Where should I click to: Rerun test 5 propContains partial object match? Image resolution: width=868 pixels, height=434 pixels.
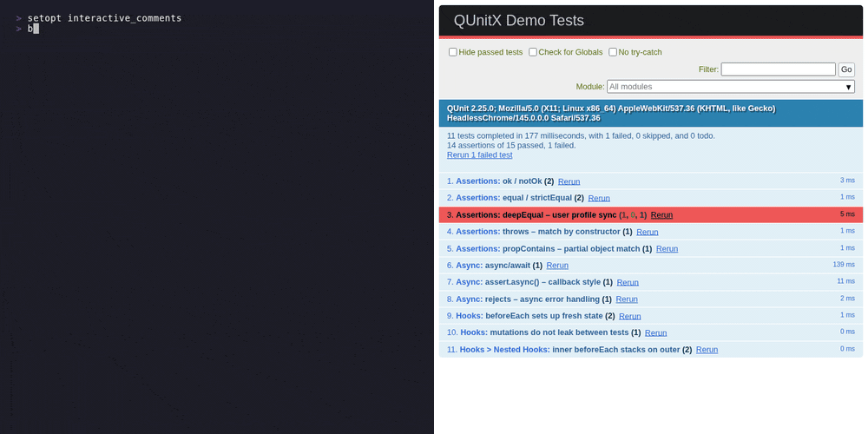[x=667, y=248]
